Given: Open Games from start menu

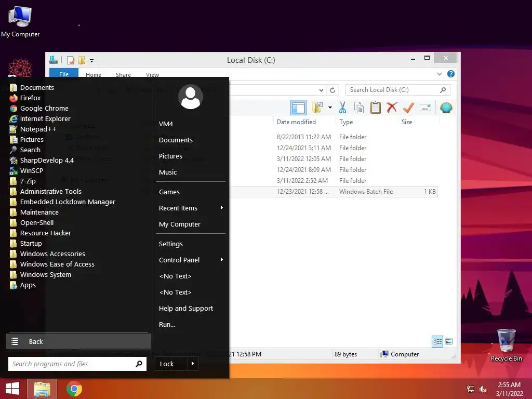Looking at the screenshot, I should pos(169,192).
